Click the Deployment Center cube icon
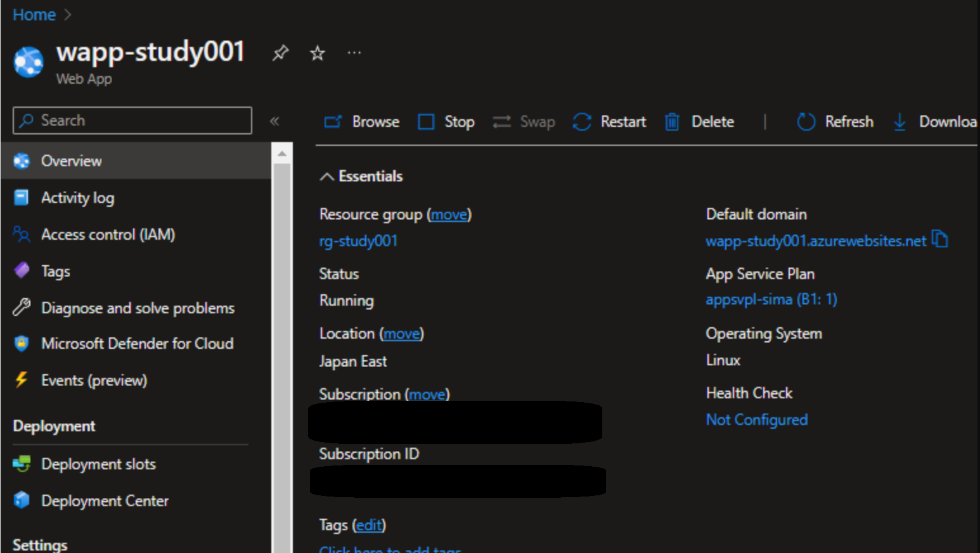The height and width of the screenshot is (553, 980). [22, 500]
